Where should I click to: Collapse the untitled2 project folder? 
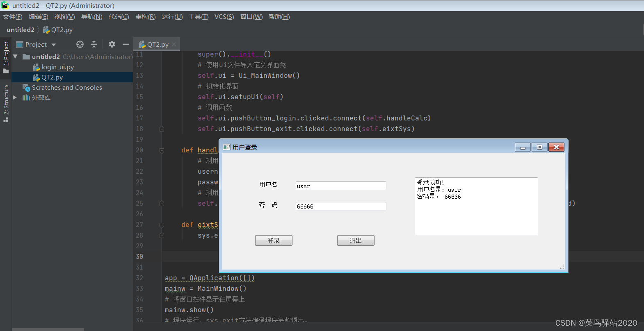[x=15, y=57]
